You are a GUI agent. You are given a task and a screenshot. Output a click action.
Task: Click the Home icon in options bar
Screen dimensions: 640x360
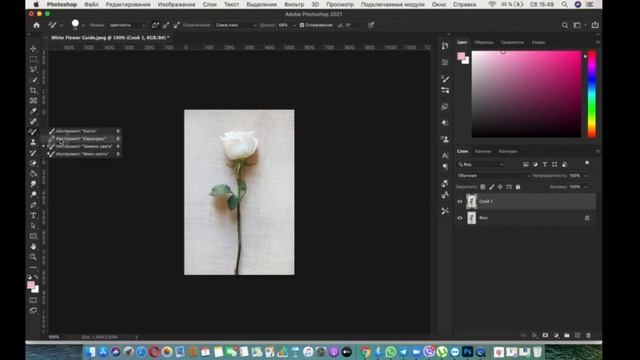tap(36, 25)
